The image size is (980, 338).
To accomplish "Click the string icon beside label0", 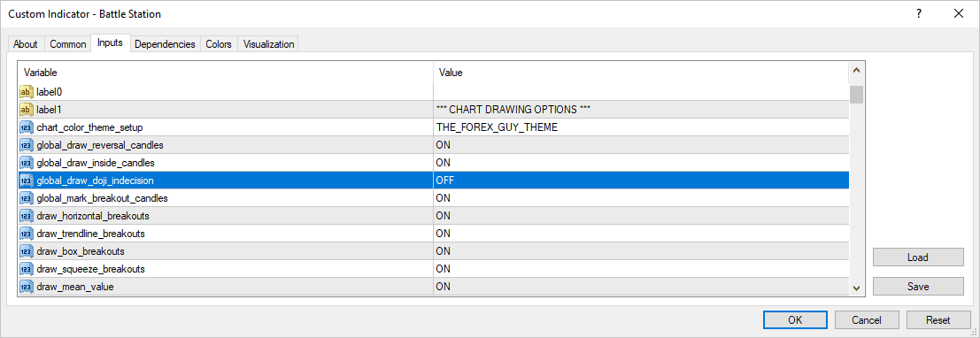I will pyautogui.click(x=27, y=92).
